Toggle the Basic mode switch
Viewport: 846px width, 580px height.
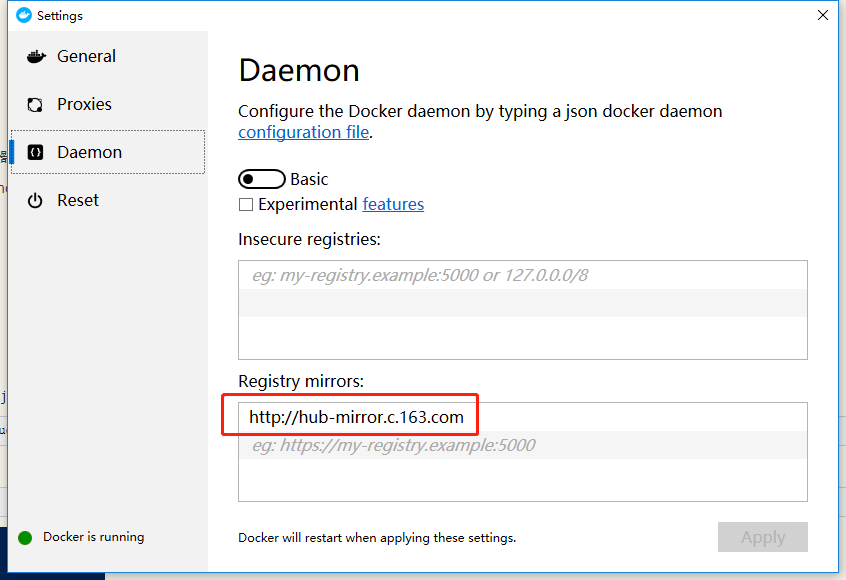pyautogui.click(x=262, y=179)
